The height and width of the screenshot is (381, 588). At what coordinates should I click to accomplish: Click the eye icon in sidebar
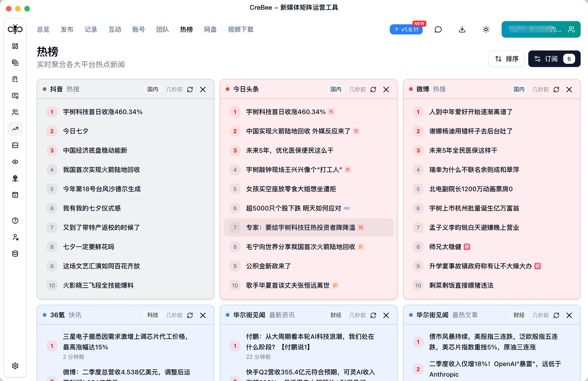point(15,162)
